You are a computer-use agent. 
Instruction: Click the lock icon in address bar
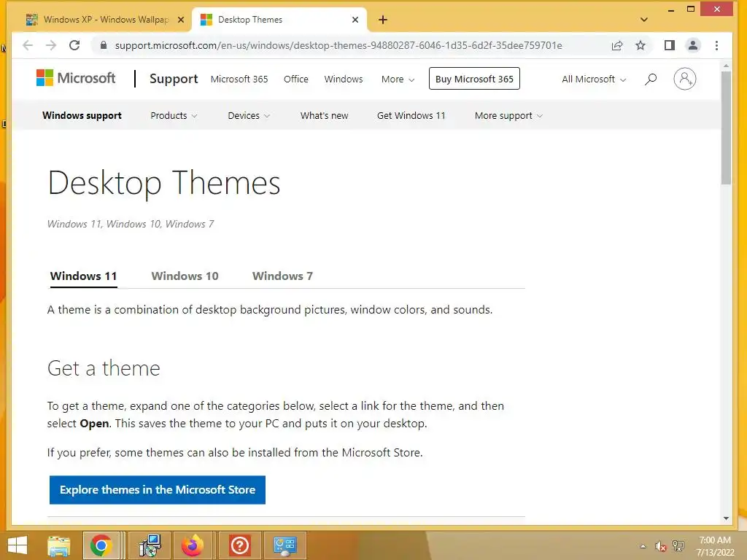coord(103,45)
